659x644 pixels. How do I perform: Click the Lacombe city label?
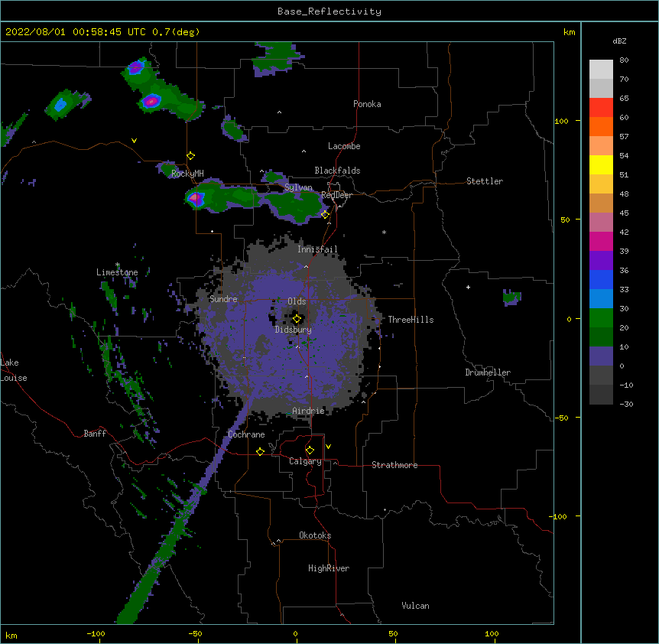click(x=344, y=146)
